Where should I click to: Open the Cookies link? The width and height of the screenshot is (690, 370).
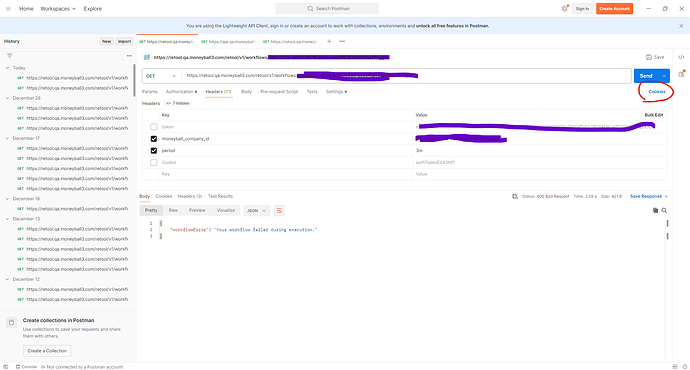click(x=657, y=92)
